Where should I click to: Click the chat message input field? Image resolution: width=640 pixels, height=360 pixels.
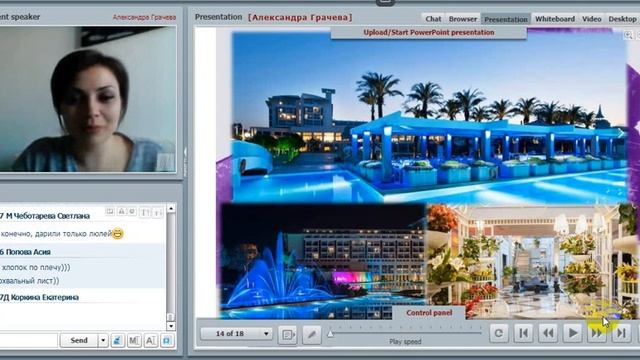point(28,340)
